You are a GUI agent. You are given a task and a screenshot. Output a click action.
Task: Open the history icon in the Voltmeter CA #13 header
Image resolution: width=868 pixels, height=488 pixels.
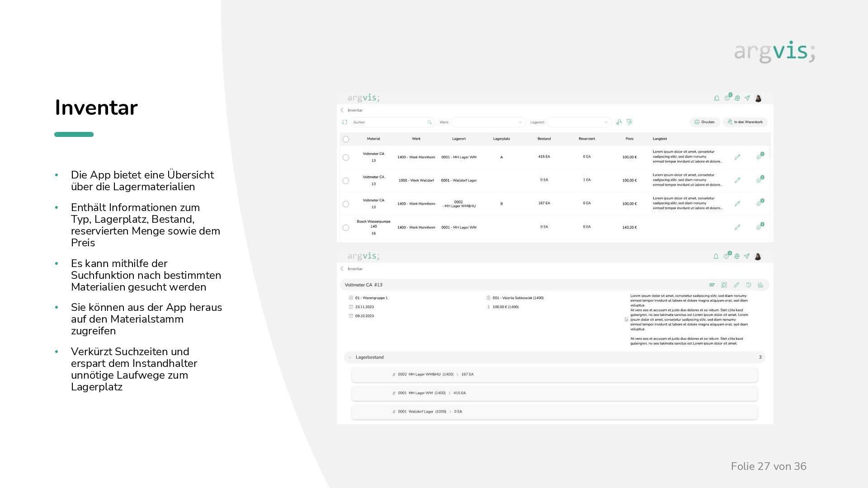(x=749, y=285)
